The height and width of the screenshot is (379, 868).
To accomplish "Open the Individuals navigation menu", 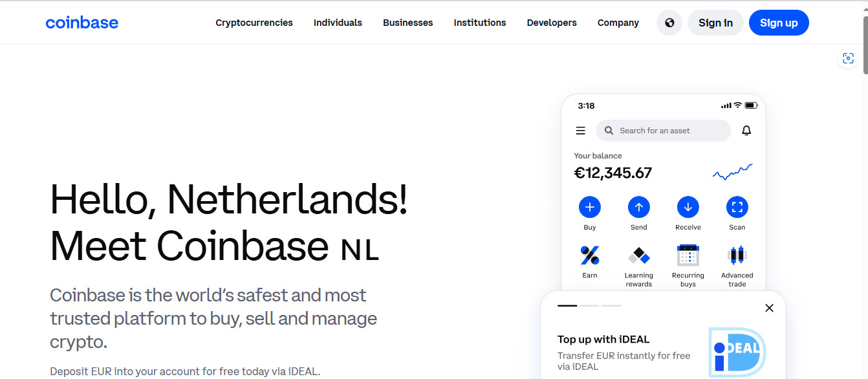I will tap(338, 23).
